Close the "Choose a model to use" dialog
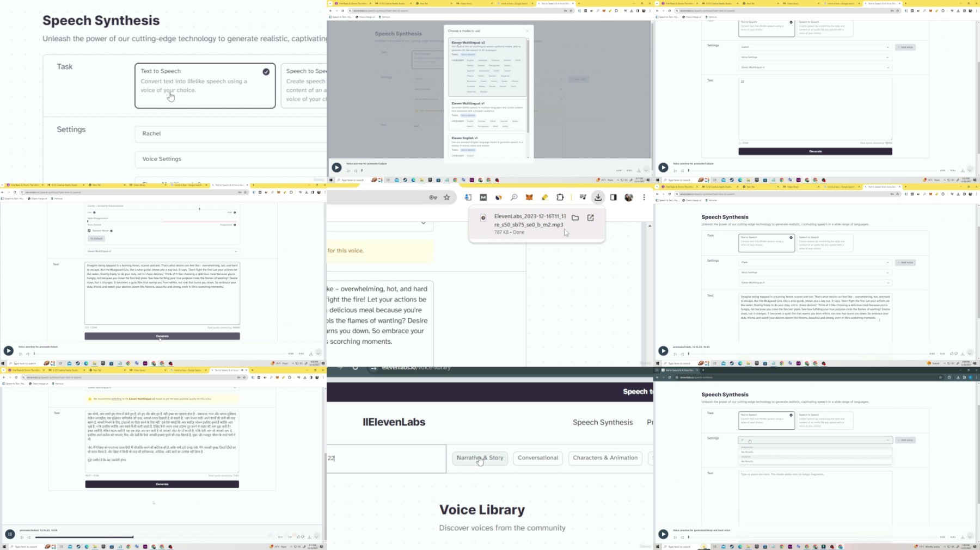The image size is (980, 550). click(527, 31)
